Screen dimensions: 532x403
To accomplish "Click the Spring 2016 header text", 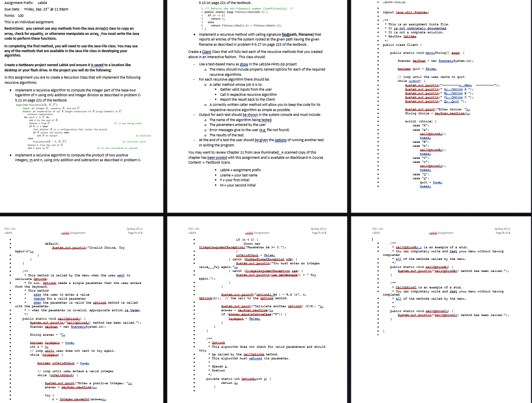I will click(134, 229).
